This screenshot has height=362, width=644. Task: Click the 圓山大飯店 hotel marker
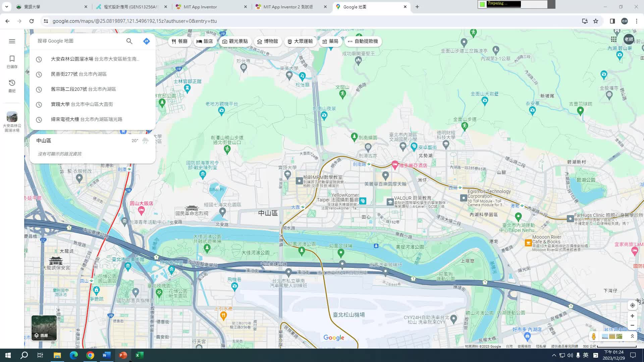tap(141, 211)
